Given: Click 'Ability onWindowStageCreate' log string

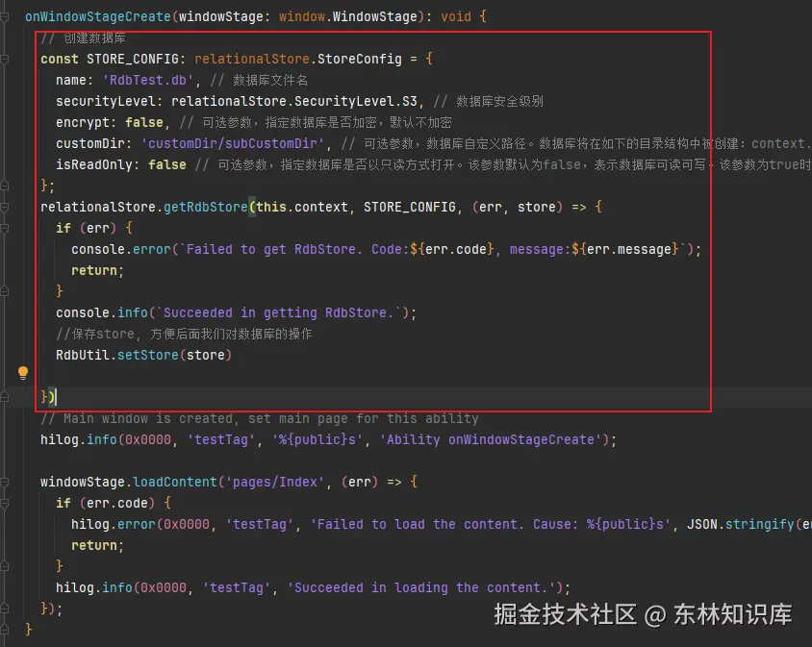Looking at the screenshot, I should (490, 440).
